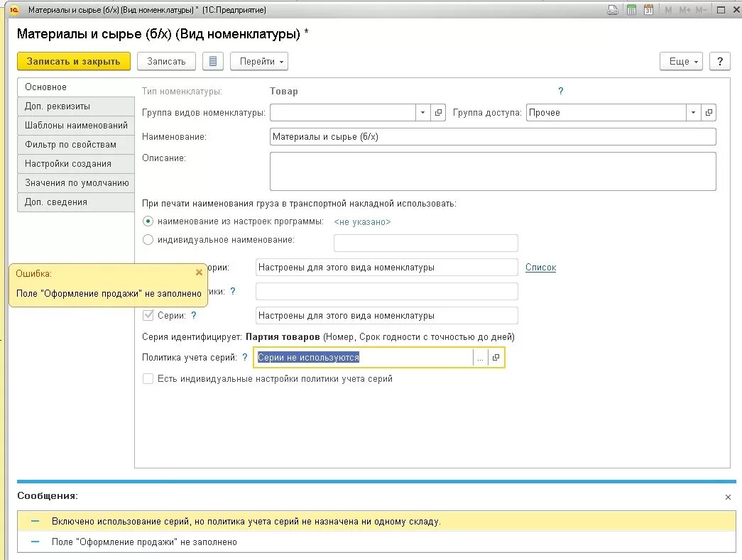Click the report list icon next to Записать
Screen dimensions: 742x560
213,62
